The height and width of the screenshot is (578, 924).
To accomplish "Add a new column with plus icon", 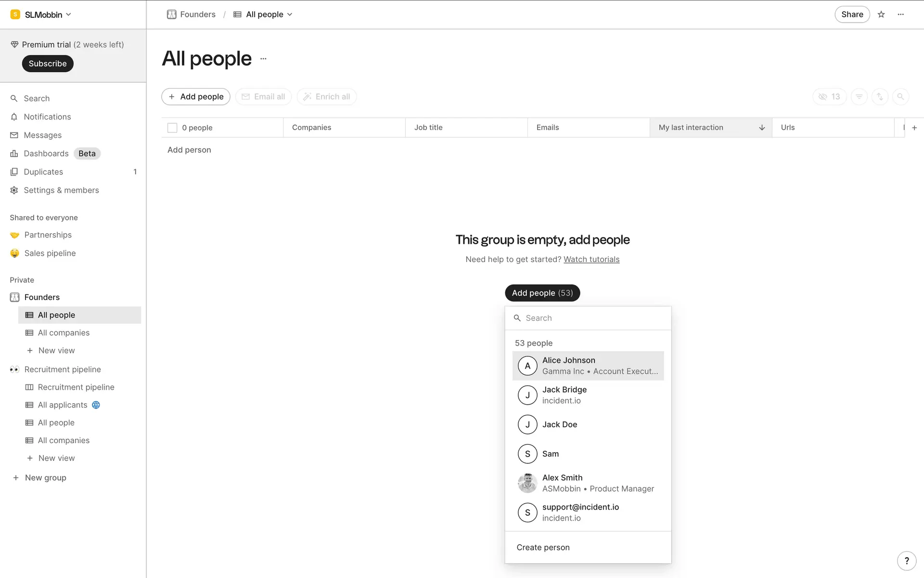I will coord(914,128).
